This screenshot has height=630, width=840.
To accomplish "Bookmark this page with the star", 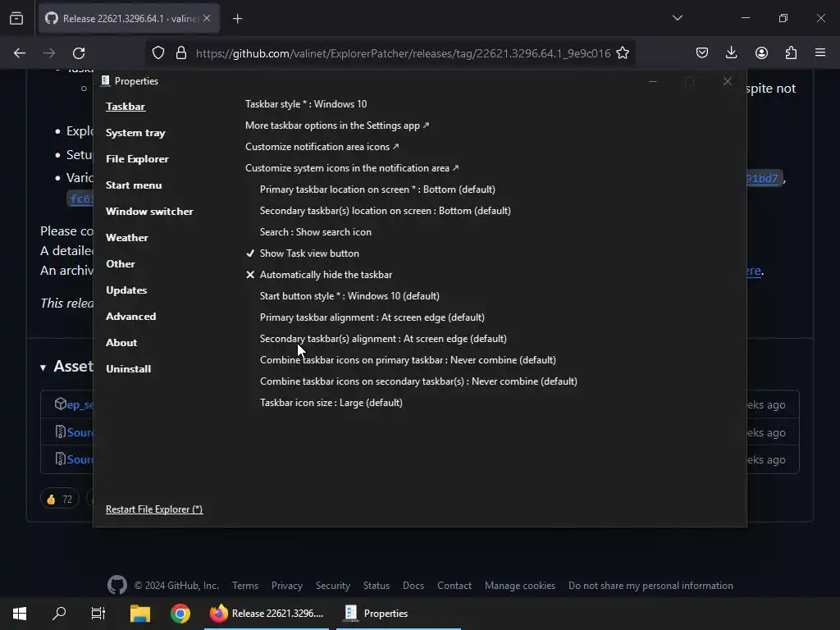I will point(623,53).
